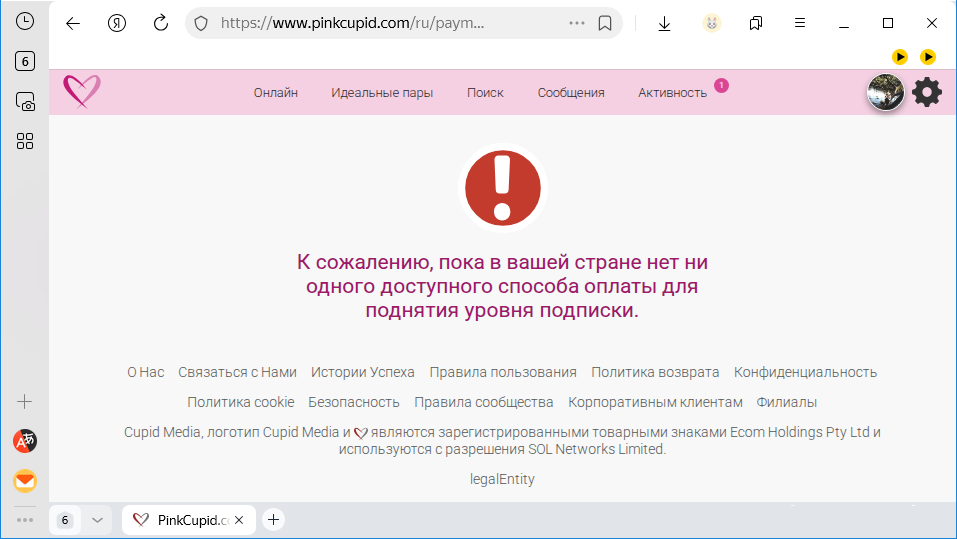This screenshot has height=539, width=957.
Task: Open Политика возврата link
Action: click(655, 372)
